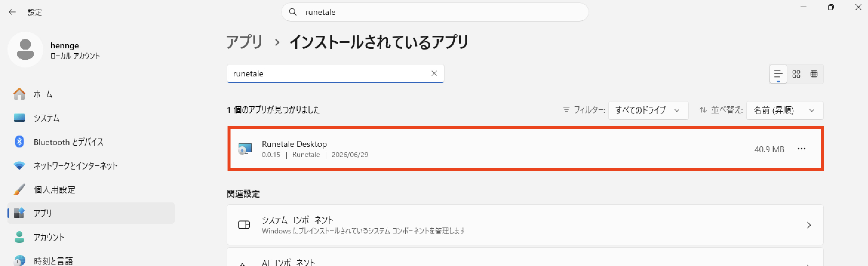Open Bluetooth とデバイス settings
Viewport: 868px width, 266px height.
[91, 142]
